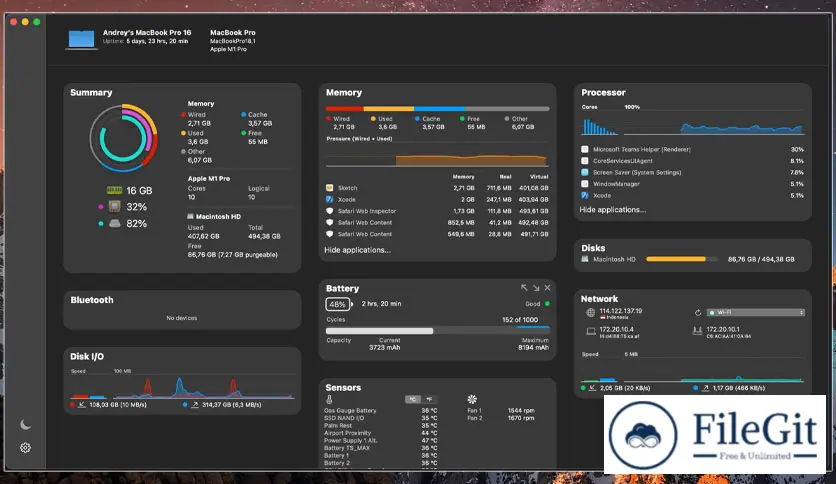Image resolution: width=836 pixels, height=484 pixels.
Task: Click the memory usage color bar
Action: click(x=438, y=109)
